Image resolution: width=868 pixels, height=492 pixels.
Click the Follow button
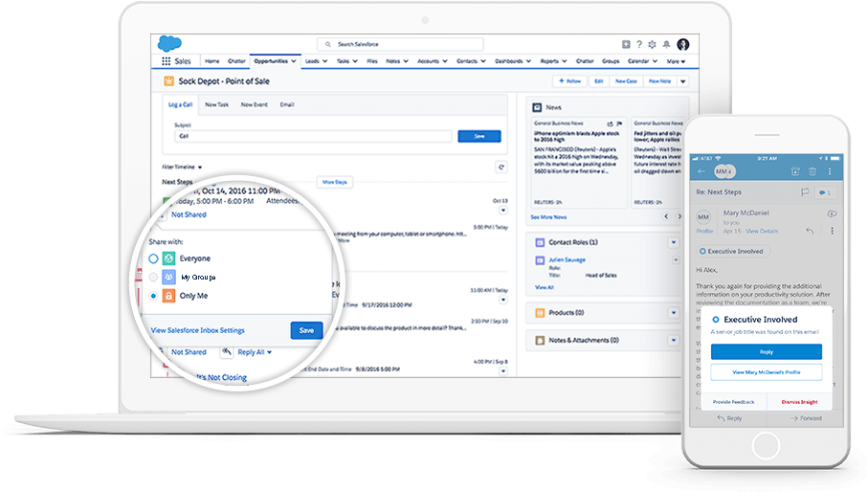[x=569, y=81]
